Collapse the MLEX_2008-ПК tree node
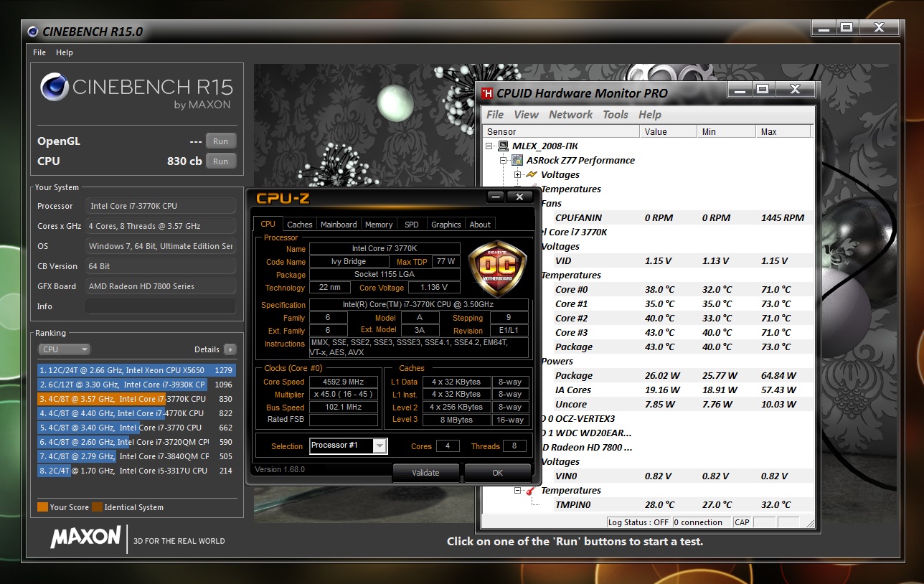Image resolution: width=924 pixels, height=584 pixels. (490, 146)
